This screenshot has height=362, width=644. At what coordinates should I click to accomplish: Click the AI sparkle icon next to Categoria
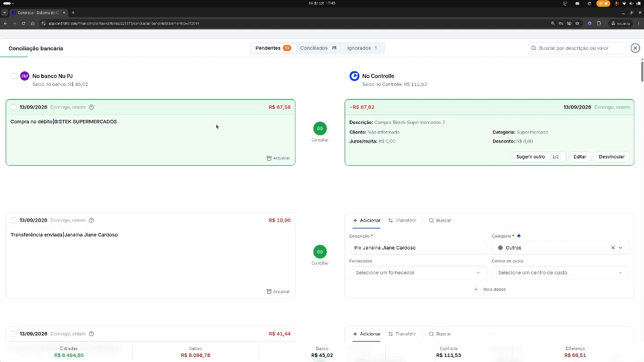click(x=519, y=236)
